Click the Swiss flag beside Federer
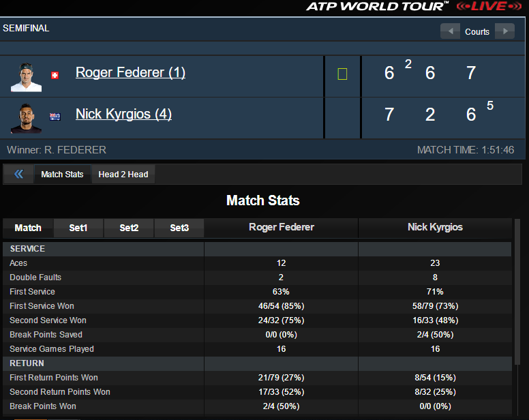This screenshot has width=529, height=420. [55, 76]
